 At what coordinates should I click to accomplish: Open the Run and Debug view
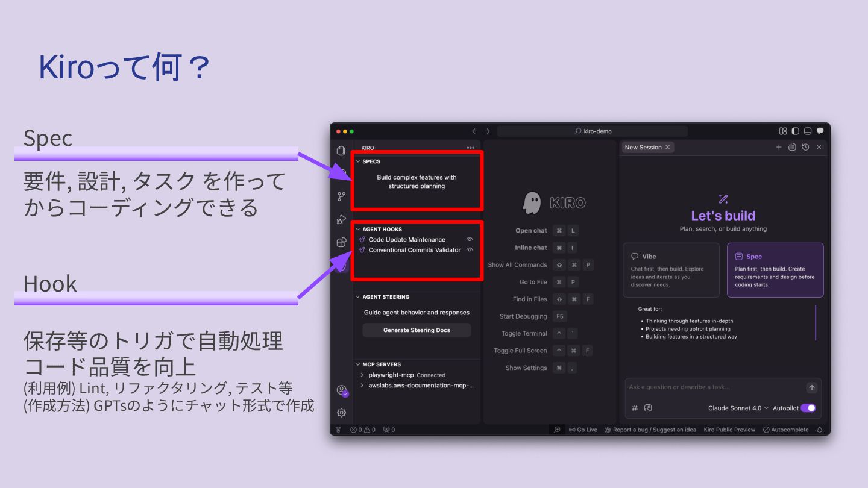pos(341,219)
